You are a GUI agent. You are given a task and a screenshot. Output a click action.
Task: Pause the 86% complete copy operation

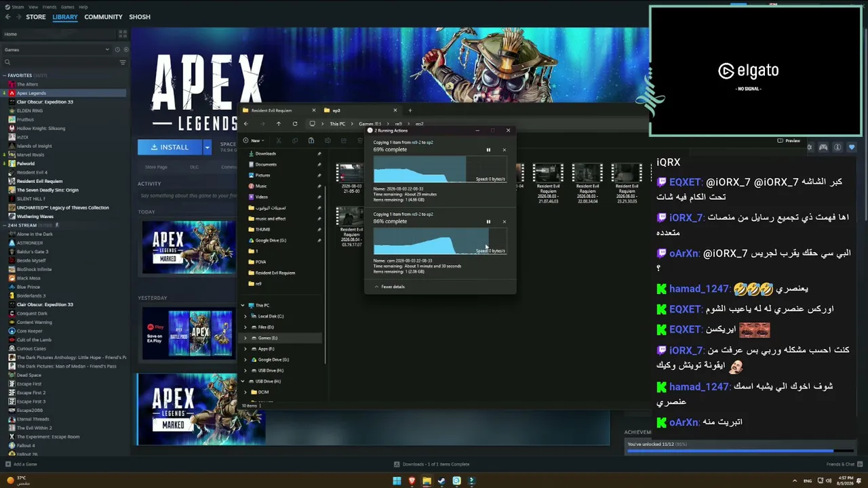coord(488,222)
